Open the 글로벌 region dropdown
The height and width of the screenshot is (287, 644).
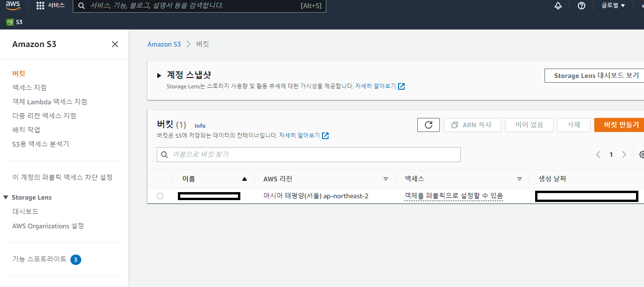613,6
